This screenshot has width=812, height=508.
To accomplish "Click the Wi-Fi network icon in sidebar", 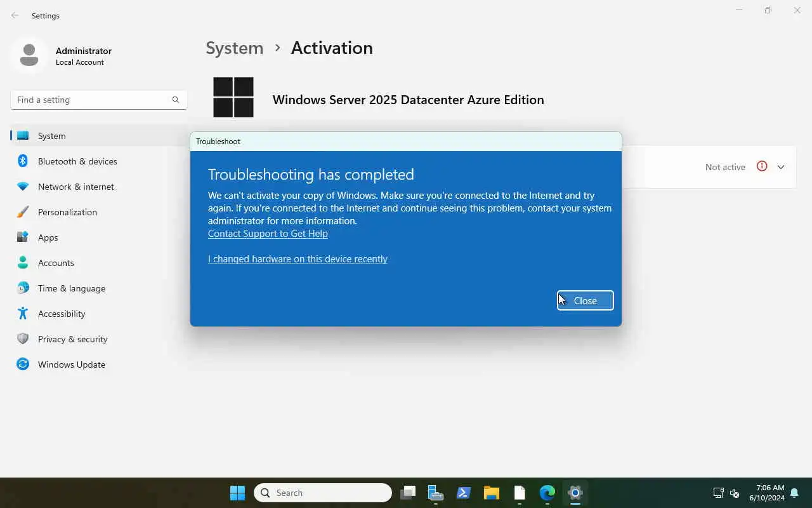I will click(23, 187).
